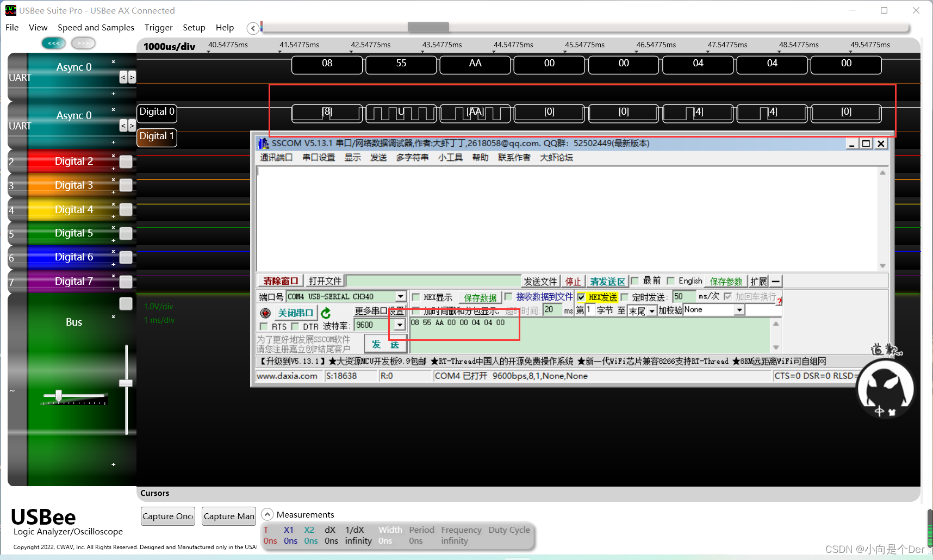Open the Trigger menu
This screenshot has width=933, height=560.
coord(158,28)
